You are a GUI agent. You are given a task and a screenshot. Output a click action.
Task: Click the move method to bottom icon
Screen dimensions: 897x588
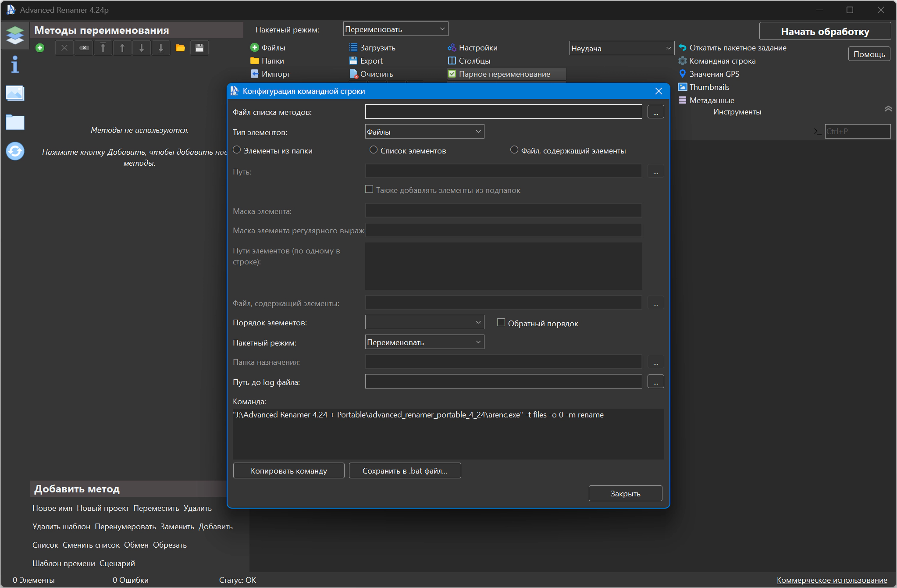click(x=161, y=48)
